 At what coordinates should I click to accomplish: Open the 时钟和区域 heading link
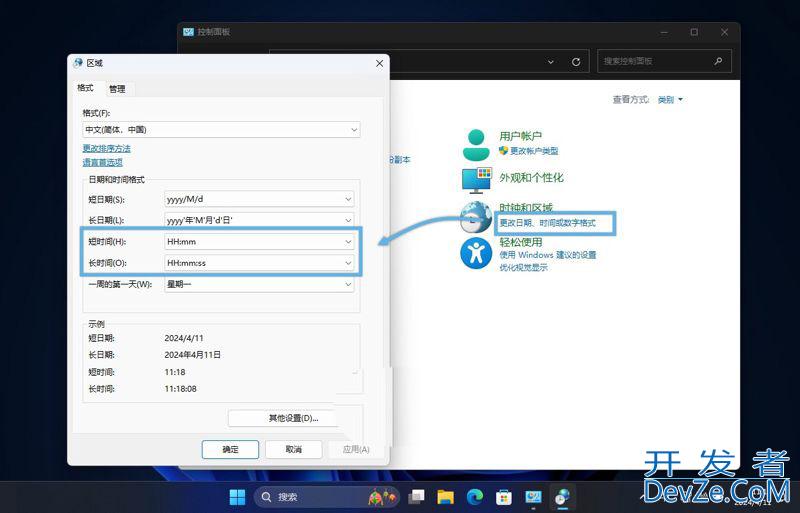526,208
